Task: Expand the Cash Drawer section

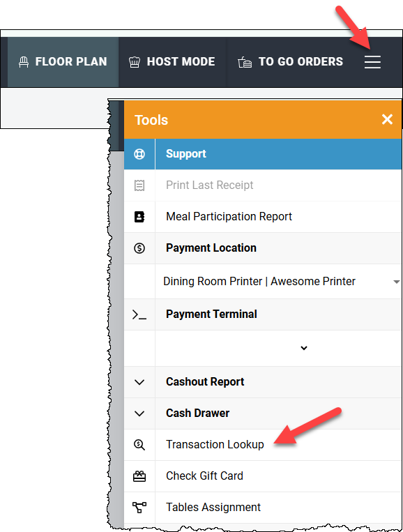Action: click(263, 413)
